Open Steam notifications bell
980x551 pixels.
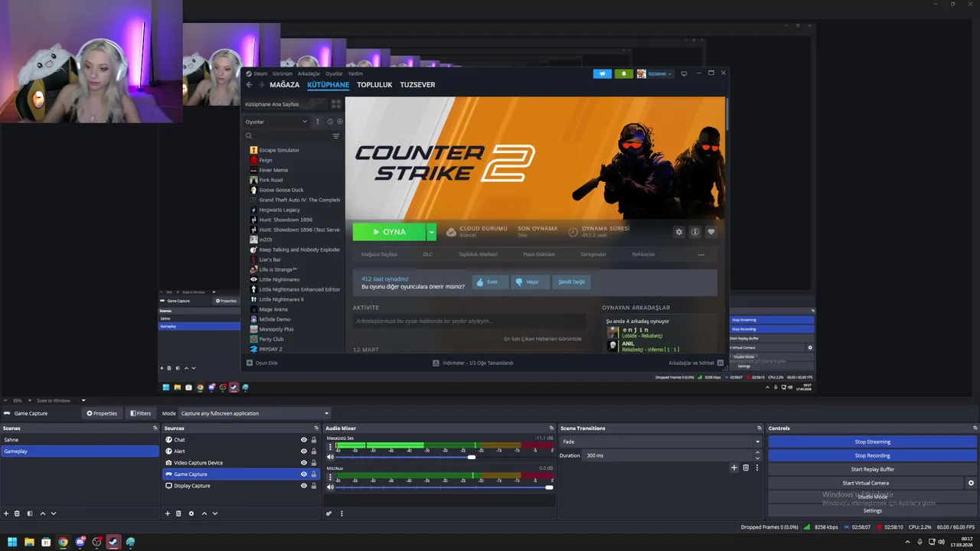point(623,73)
